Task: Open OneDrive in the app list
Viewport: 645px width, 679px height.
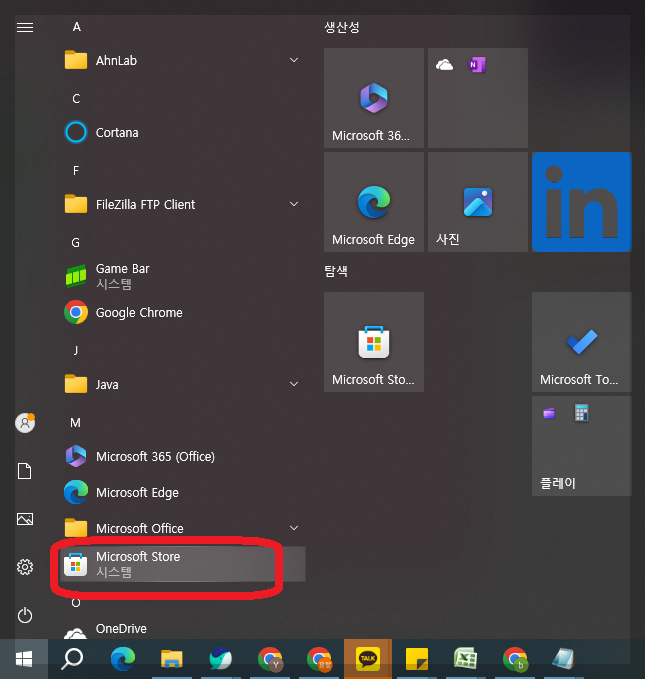Action: (x=182, y=629)
